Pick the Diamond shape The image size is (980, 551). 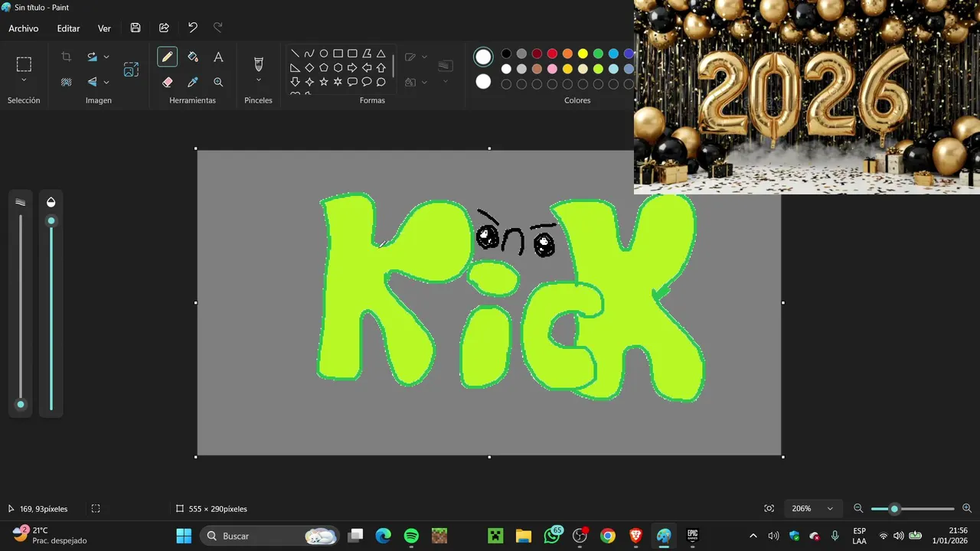pyautogui.click(x=309, y=68)
